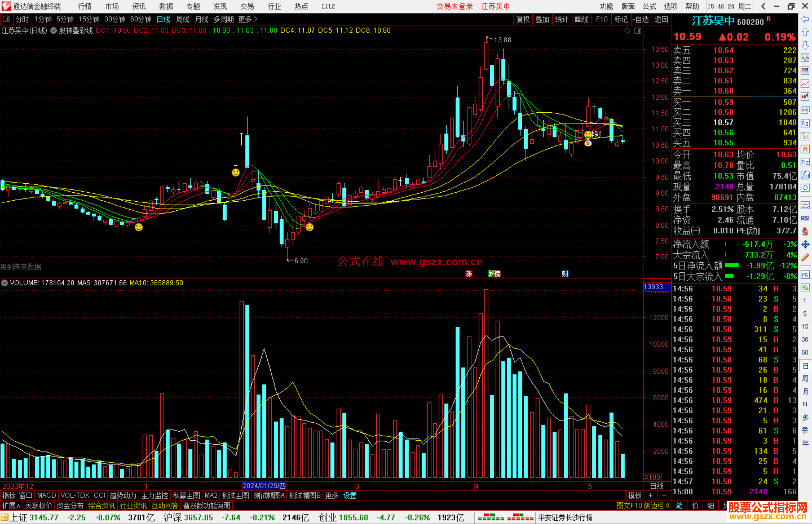
Task: Expand the 更多 periods dropdown
Action: [247, 19]
